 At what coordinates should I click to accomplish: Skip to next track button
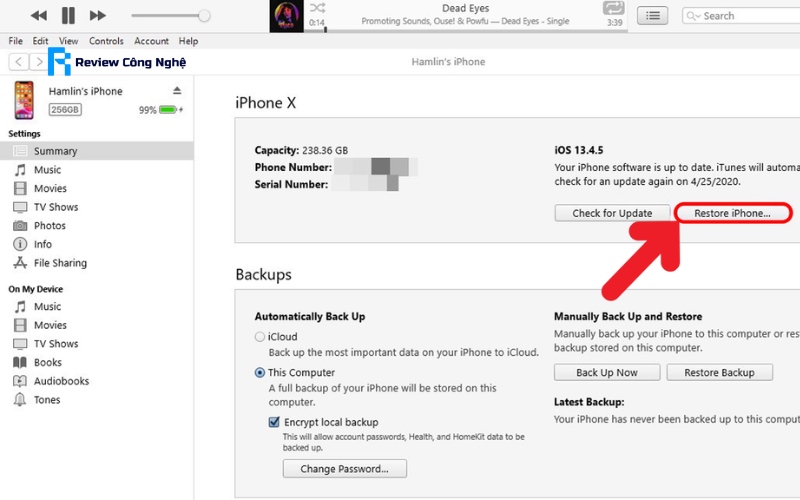coord(97,15)
